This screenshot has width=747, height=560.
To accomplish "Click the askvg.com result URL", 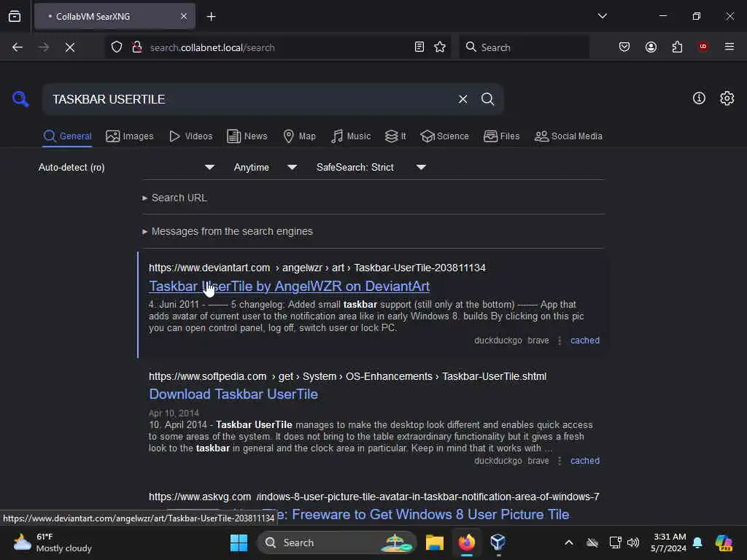I will [x=374, y=497].
